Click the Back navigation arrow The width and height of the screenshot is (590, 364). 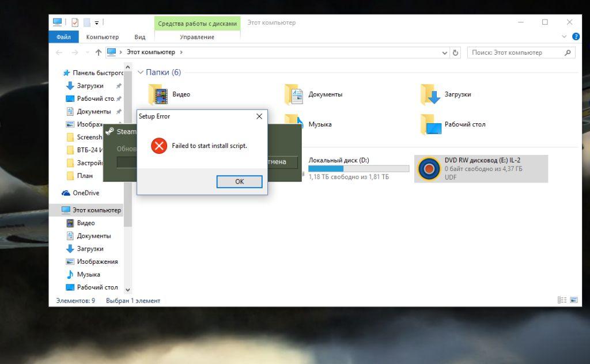[x=59, y=52]
